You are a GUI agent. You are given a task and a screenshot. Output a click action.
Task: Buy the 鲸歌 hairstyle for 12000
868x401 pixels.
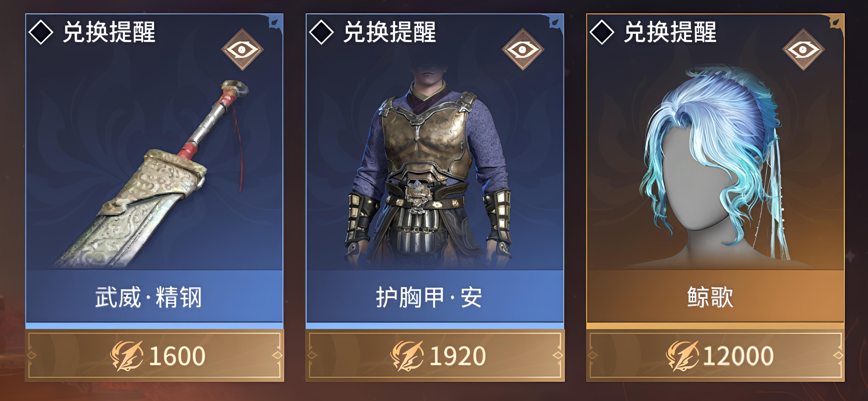(x=715, y=355)
